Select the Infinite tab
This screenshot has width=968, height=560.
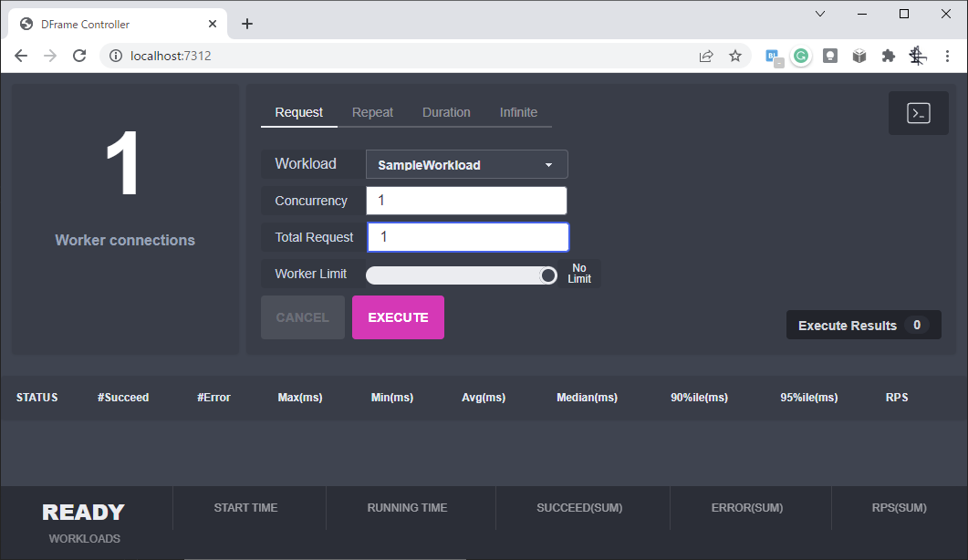click(518, 112)
